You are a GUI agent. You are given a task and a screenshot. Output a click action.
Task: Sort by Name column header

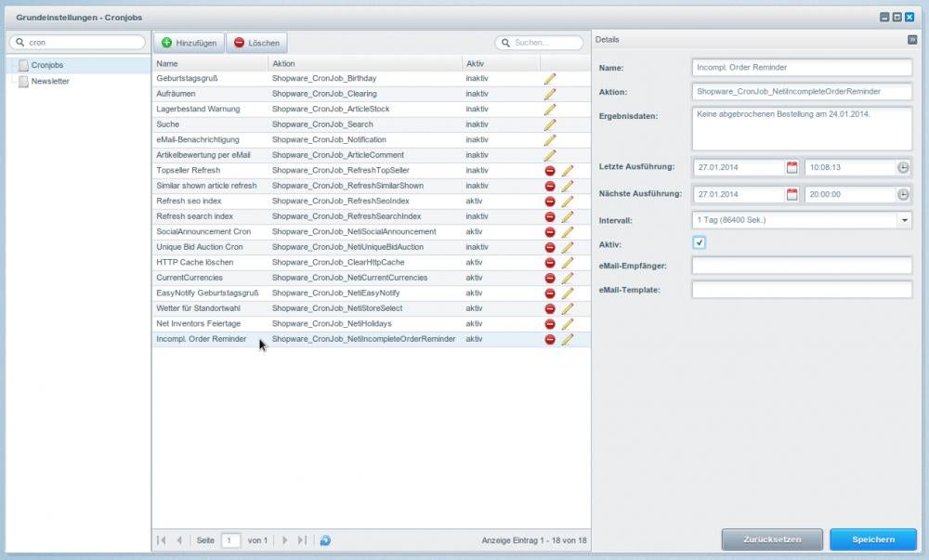210,63
